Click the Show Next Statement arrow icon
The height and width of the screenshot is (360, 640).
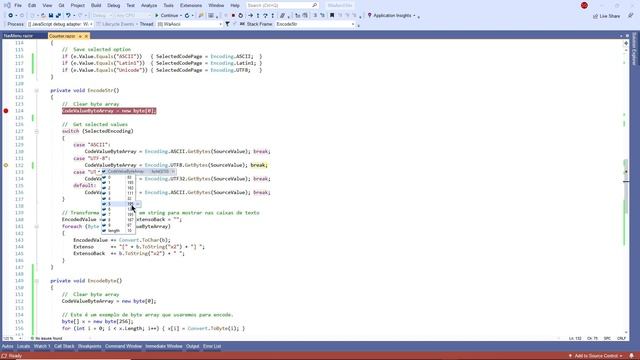coord(251,16)
